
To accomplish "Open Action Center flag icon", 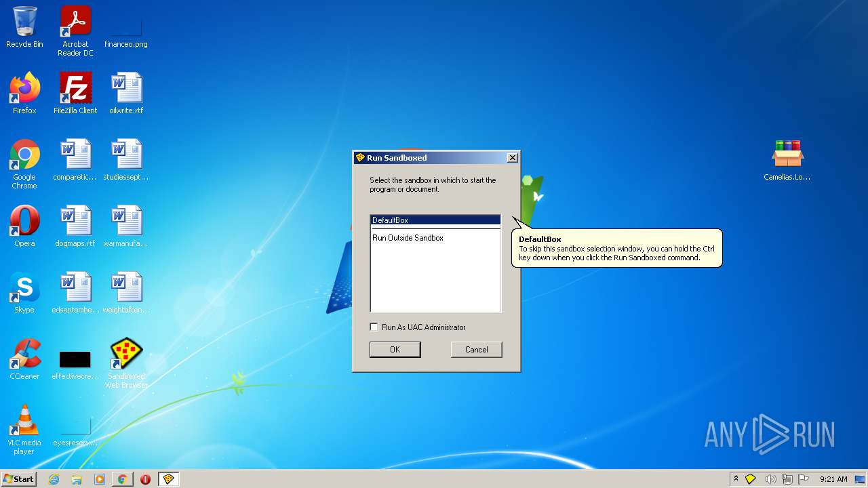I will (804, 479).
